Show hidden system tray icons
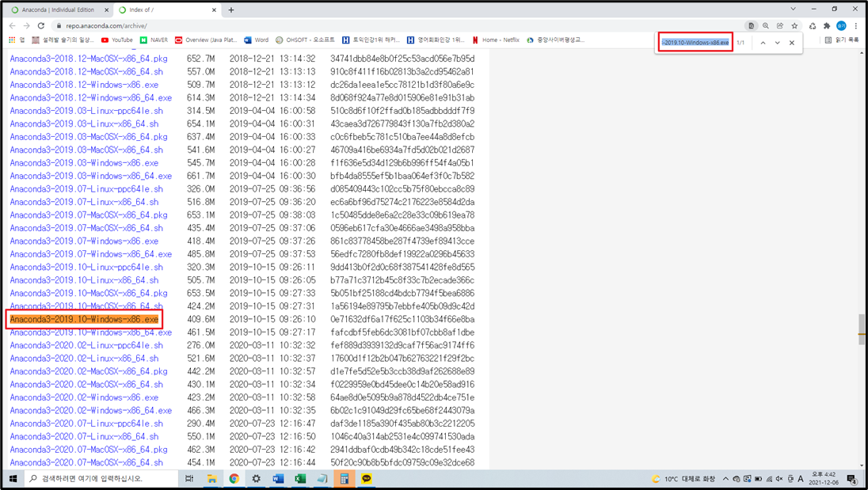 [x=725, y=478]
